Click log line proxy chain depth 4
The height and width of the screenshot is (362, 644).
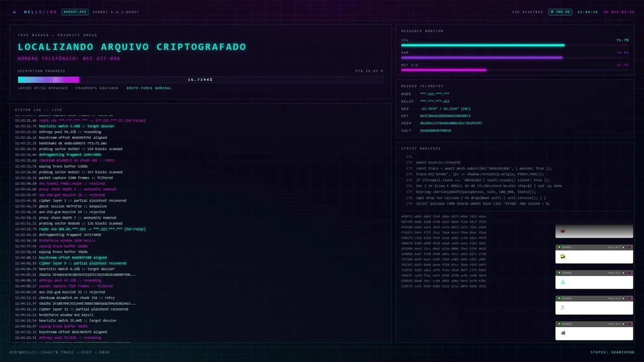pyautogui.click(x=65, y=189)
